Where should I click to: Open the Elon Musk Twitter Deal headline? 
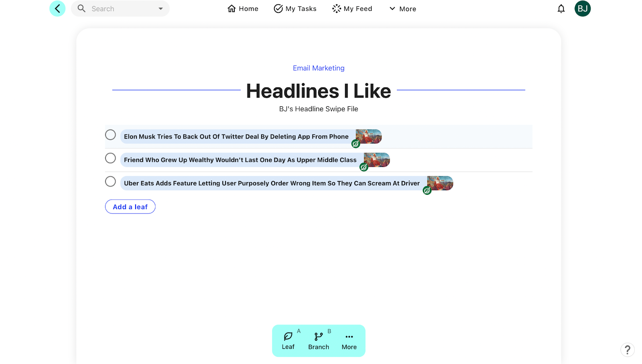[x=236, y=136]
